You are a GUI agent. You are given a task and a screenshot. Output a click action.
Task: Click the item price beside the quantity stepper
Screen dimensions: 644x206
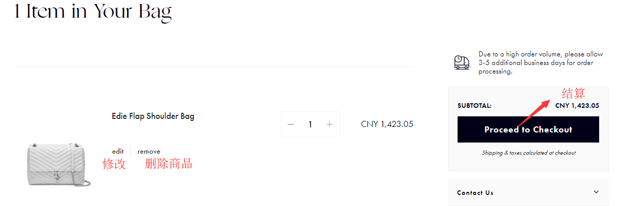387,124
